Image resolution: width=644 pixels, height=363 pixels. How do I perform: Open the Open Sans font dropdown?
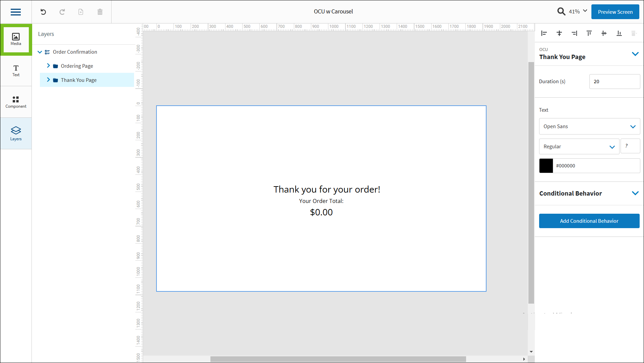pyautogui.click(x=589, y=126)
